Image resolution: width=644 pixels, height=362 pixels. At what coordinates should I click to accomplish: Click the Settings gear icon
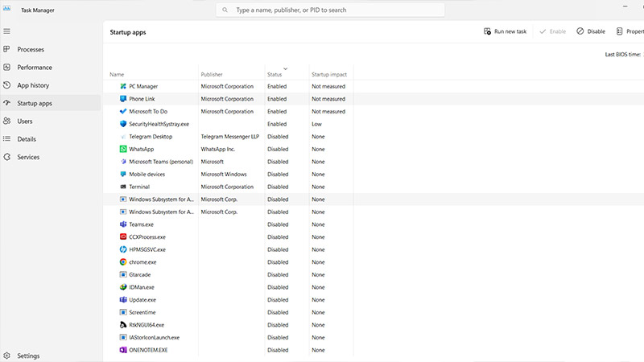[x=7, y=356]
